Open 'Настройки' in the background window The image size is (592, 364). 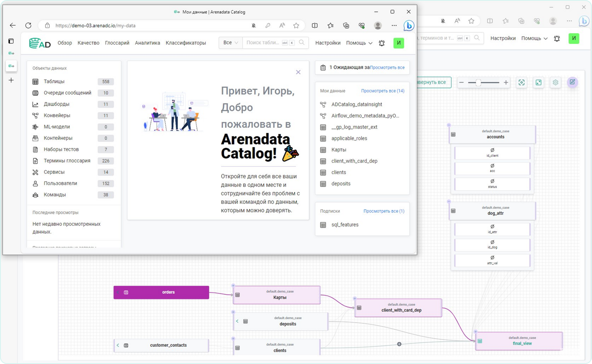(503, 38)
